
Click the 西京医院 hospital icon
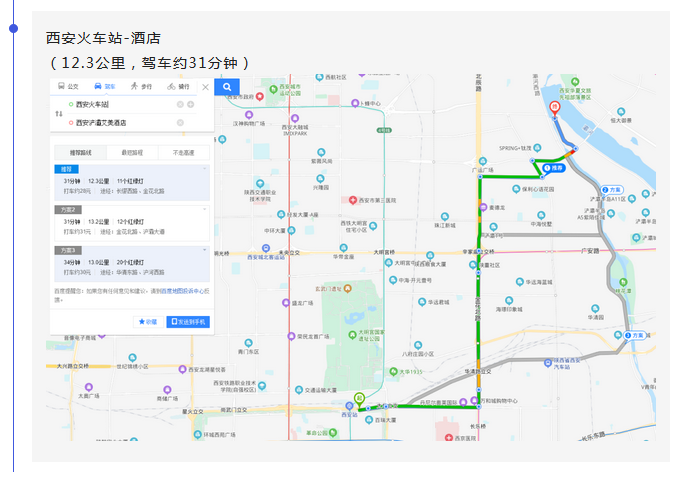(x=449, y=438)
